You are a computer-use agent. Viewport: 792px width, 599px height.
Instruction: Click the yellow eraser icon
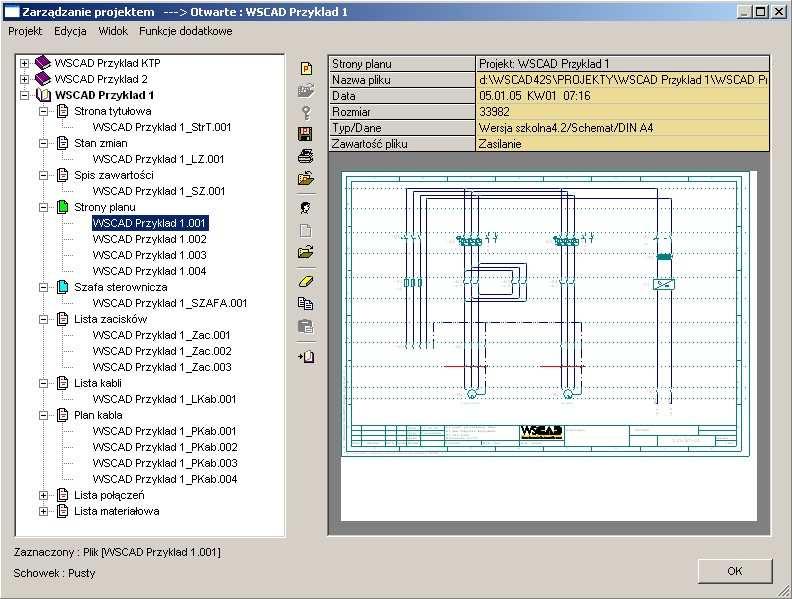pos(306,281)
